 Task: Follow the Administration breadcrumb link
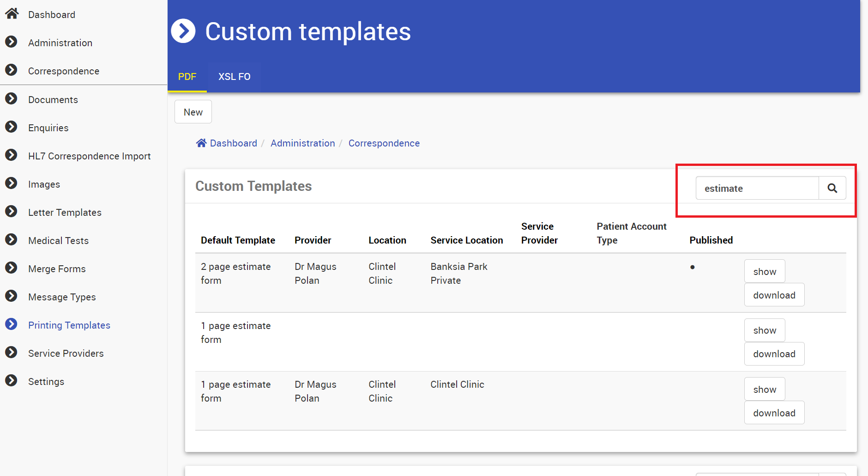tap(303, 143)
